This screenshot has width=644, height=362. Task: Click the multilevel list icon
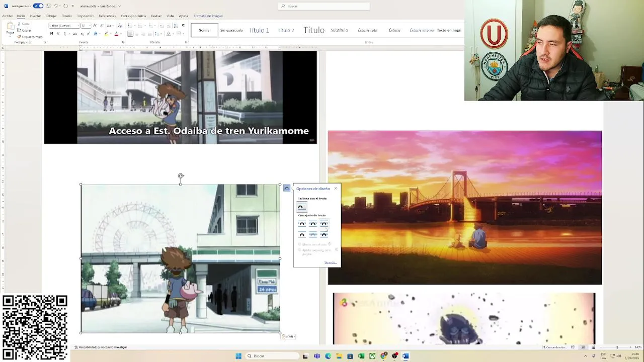pos(151,26)
